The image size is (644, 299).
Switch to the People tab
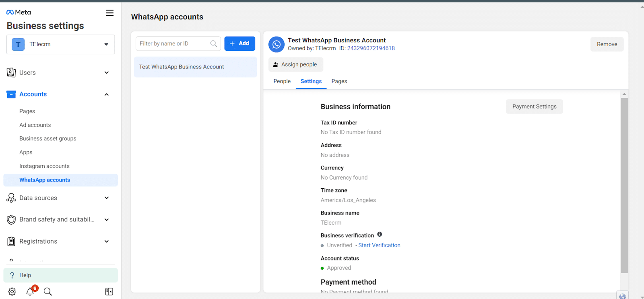282,81
